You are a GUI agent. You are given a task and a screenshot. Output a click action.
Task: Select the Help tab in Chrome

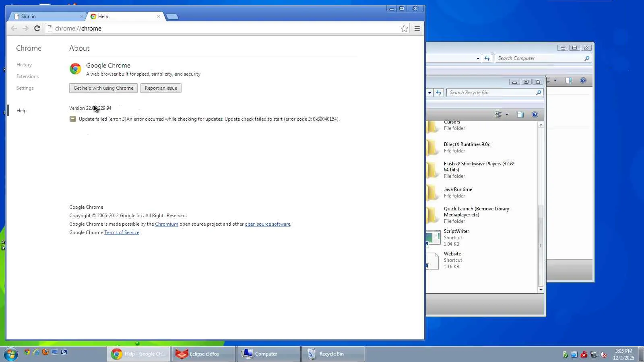click(x=125, y=16)
